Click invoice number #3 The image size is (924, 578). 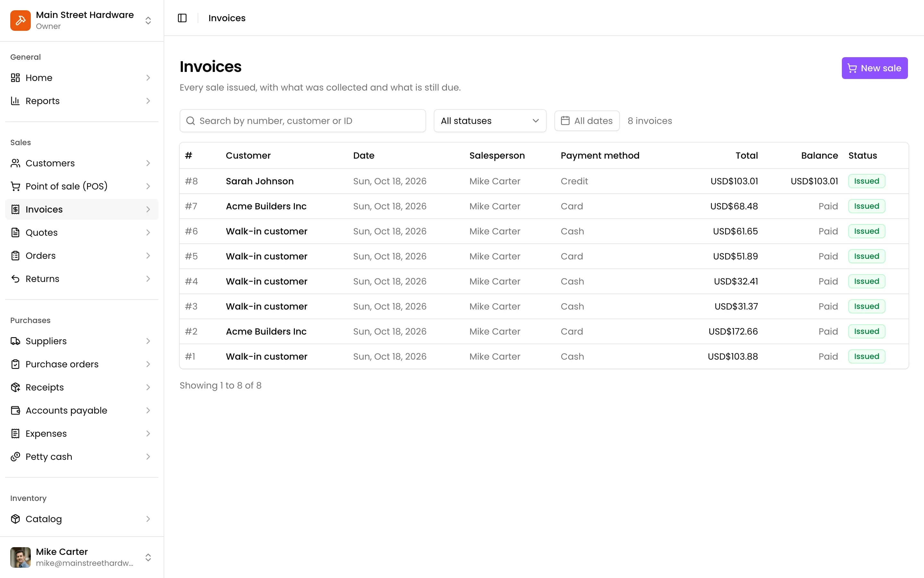tap(191, 307)
